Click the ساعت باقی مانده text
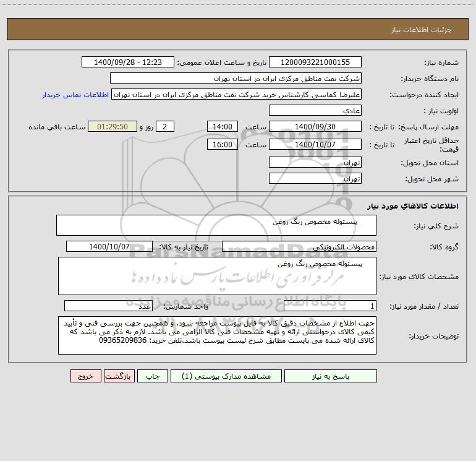Viewport: 476px width, 461px height. pos(57,127)
